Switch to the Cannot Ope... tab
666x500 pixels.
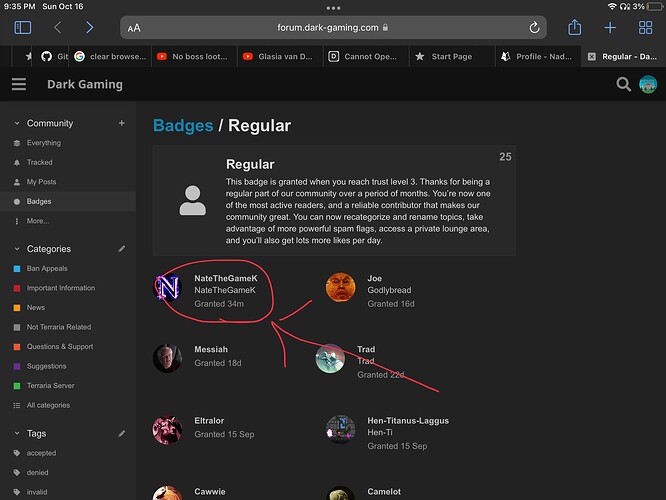point(365,57)
